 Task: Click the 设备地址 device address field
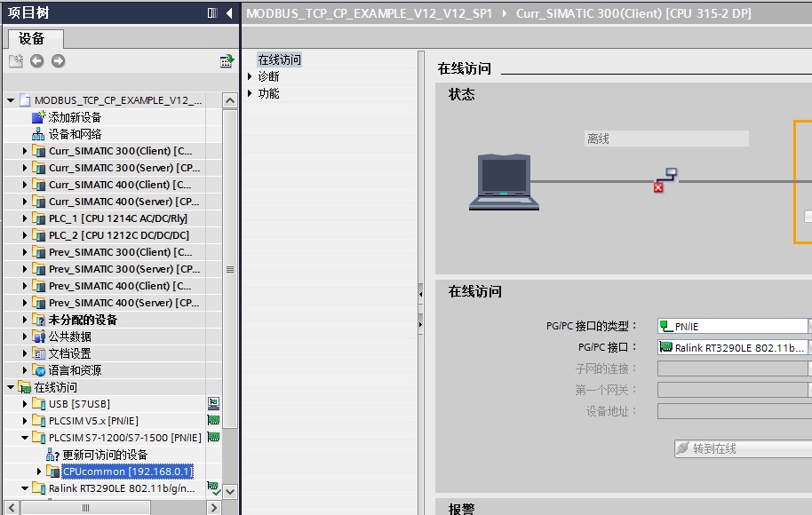[x=735, y=411]
